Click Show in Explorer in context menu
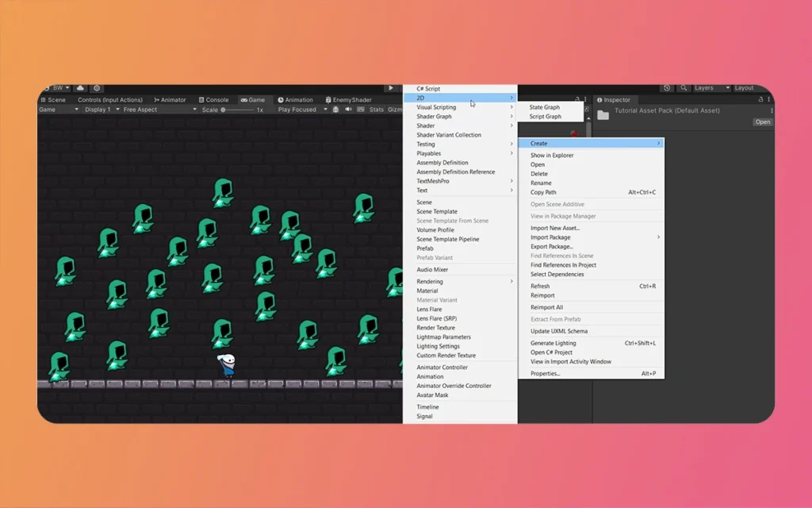 [x=553, y=155]
